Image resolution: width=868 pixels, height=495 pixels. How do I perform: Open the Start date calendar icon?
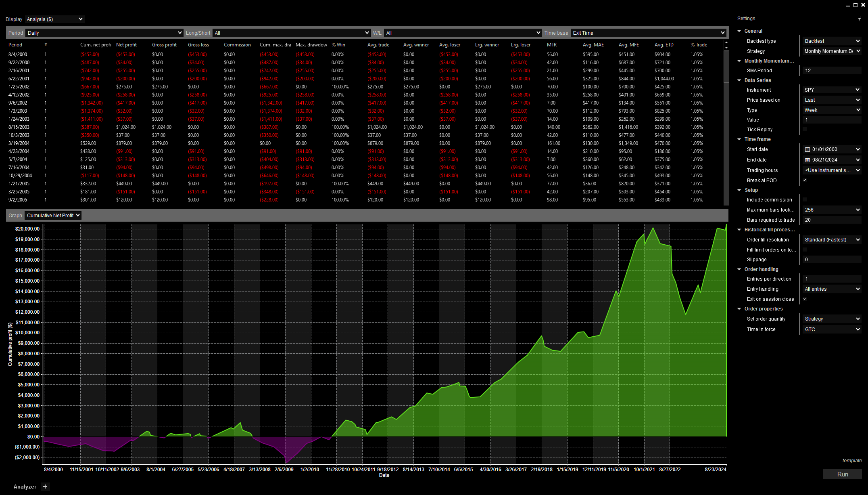click(807, 149)
